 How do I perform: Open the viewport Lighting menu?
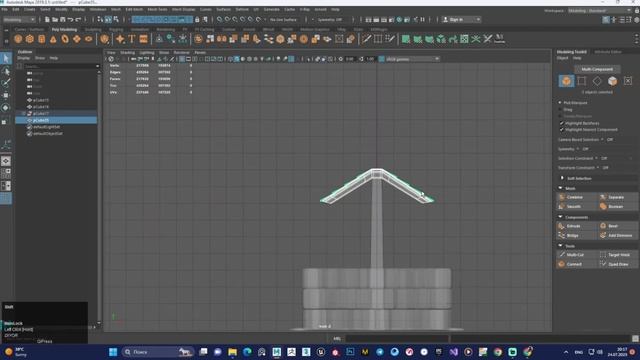[x=147, y=53]
